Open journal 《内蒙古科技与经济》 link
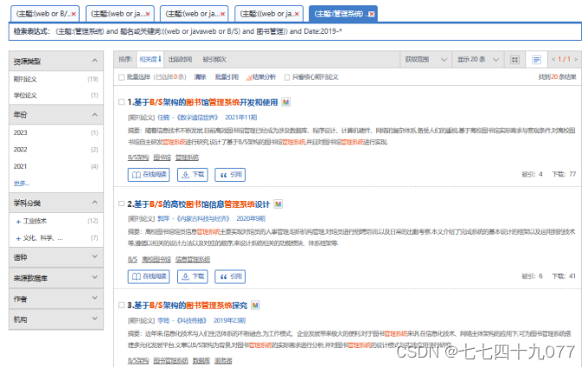588x368 pixels. click(203, 218)
